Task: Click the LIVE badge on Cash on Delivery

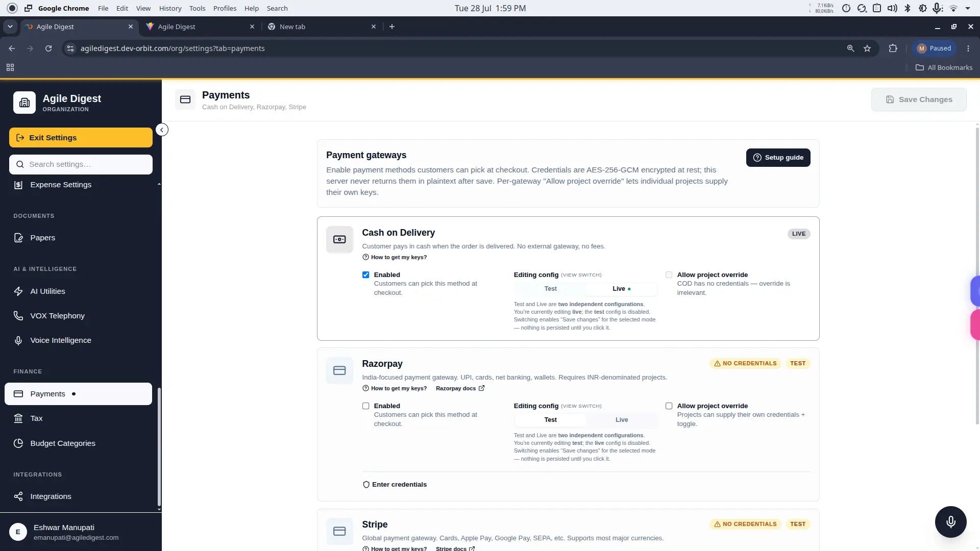Action: [799, 234]
